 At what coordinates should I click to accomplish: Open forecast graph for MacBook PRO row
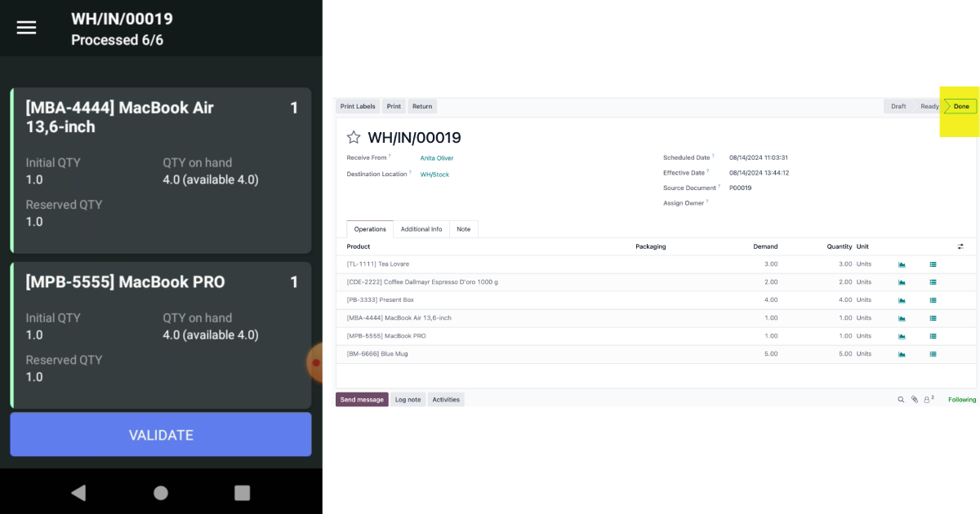coord(901,335)
